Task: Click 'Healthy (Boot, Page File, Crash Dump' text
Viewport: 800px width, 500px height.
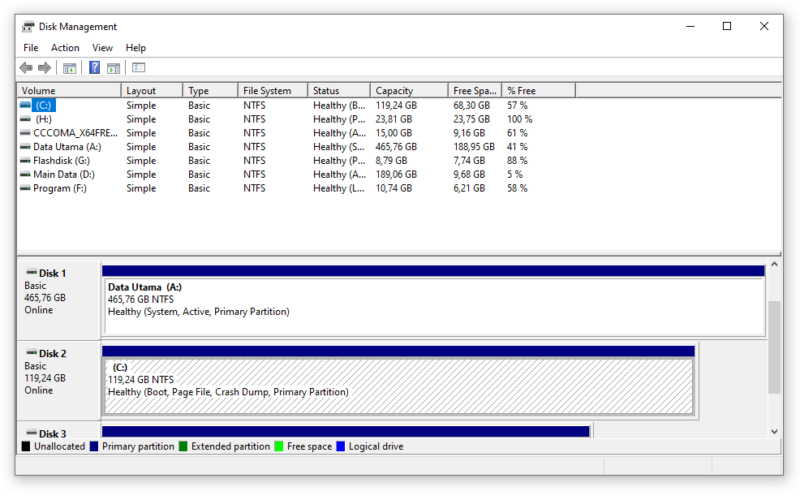Action: [189, 392]
